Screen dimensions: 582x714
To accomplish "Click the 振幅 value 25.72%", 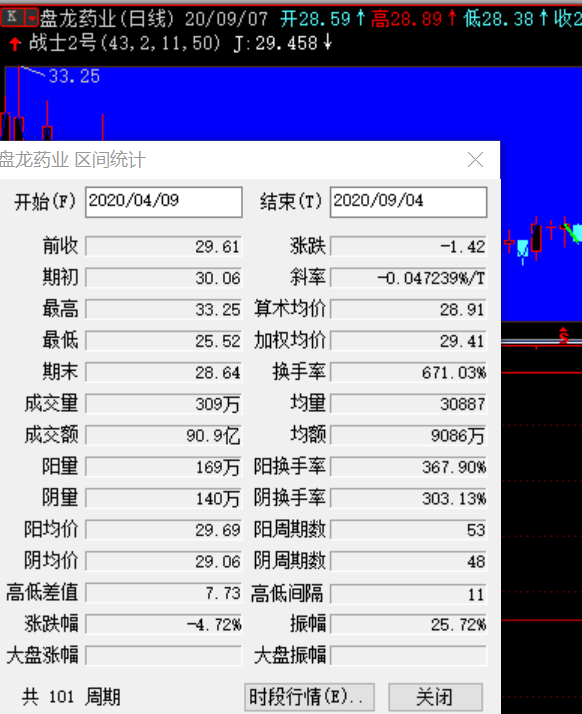I will pyautogui.click(x=408, y=624).
